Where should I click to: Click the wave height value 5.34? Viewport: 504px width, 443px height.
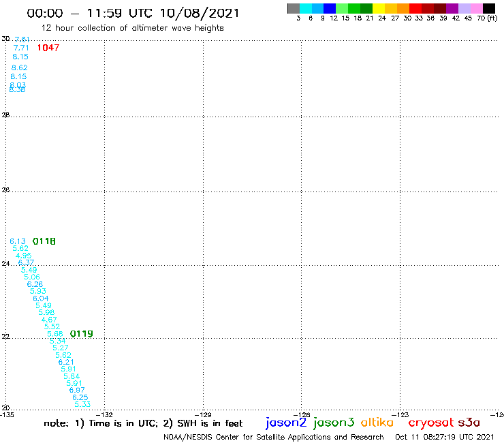[x=57, y=341]
